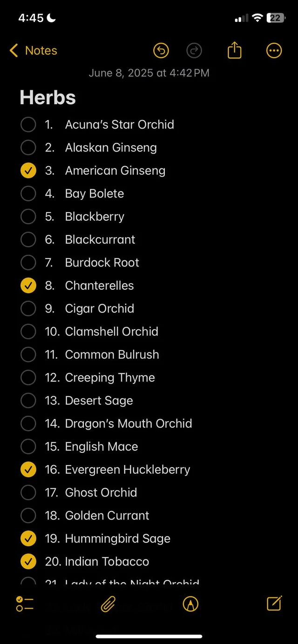This screenshot has height=644, width=298.
Task: Tap the undo arrow icon
Action: [161, 51]
